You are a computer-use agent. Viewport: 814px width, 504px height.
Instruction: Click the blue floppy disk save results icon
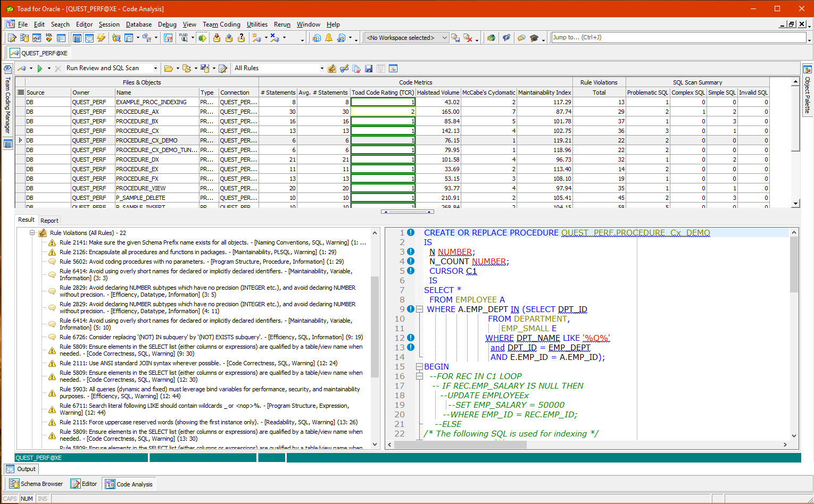pos(369,69)
